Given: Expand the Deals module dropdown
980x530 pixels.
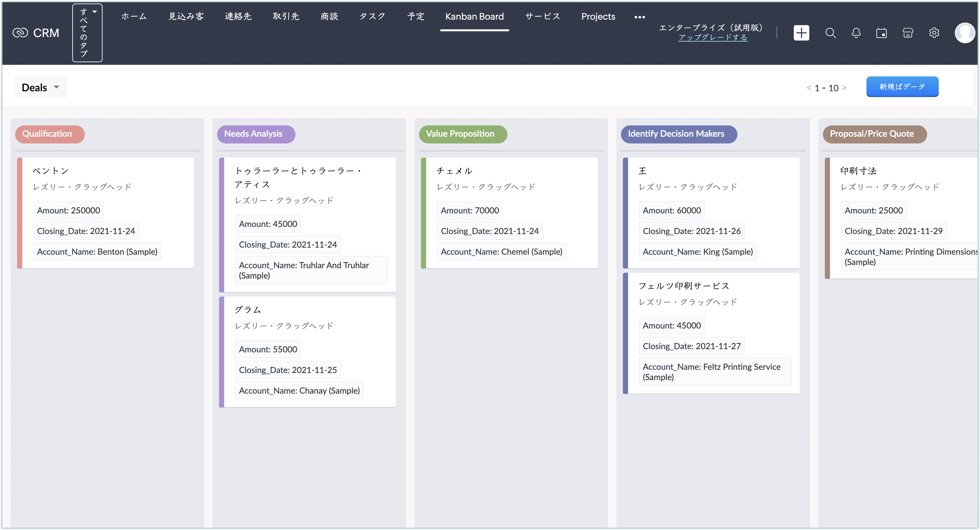Looking at the screenshot, I should click(x=40, y=87).
